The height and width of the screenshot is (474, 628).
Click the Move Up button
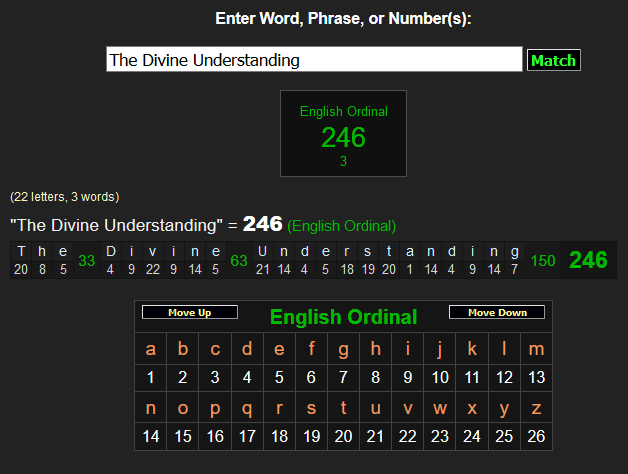point(190,313)
